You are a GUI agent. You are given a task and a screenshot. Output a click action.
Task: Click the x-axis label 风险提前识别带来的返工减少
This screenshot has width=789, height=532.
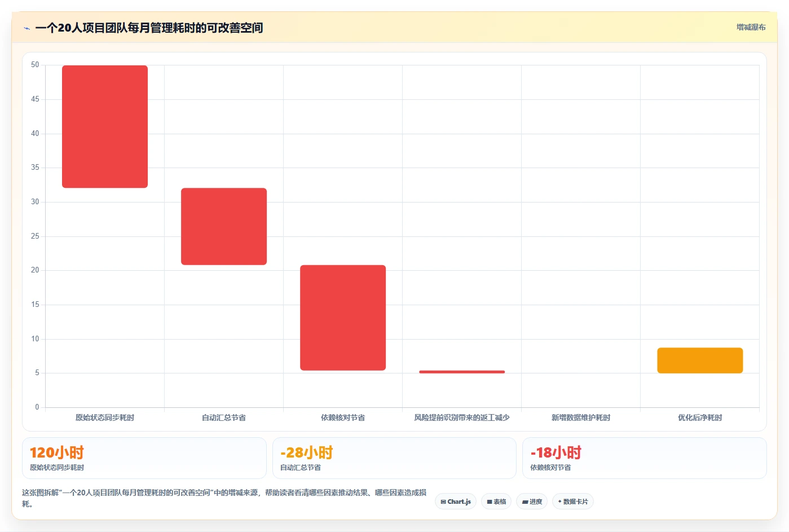point(462,417)
